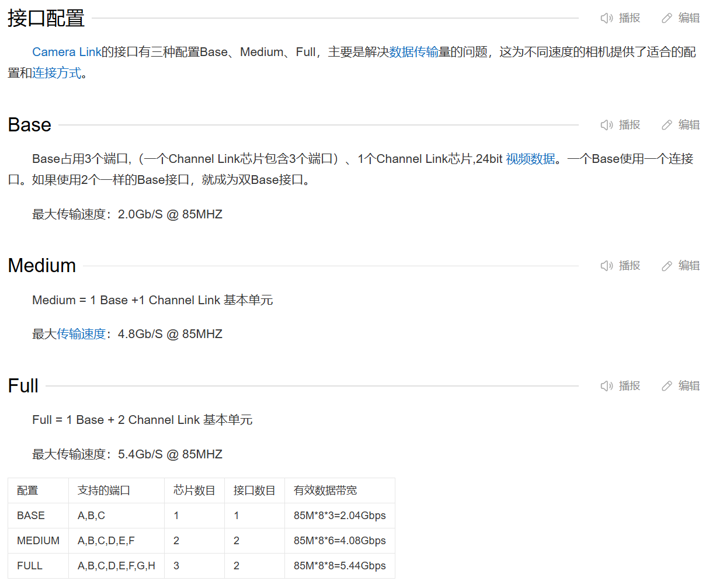This screenshot has height=588, width=709.
Task: Click table header 芯片数目
Action: pyautogui.click(x=194, y=490)
